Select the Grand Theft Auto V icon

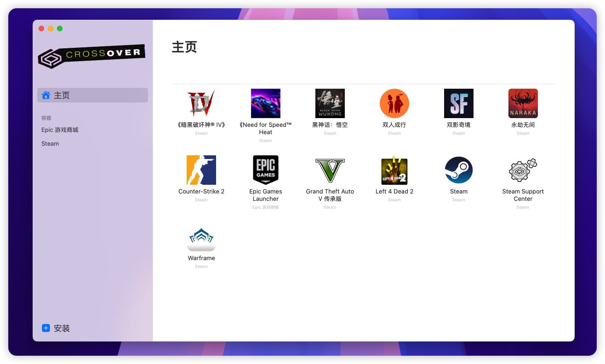click(330, 170)
